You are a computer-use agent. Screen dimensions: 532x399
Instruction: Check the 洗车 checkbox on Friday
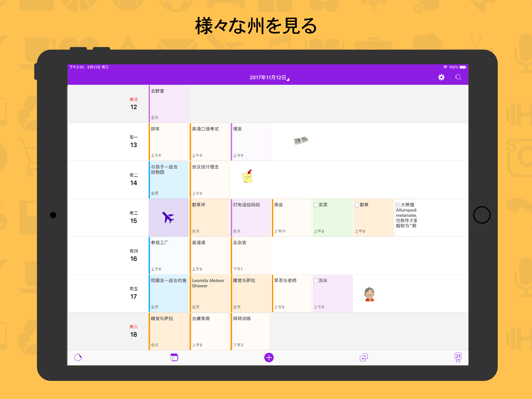point(316,281)
